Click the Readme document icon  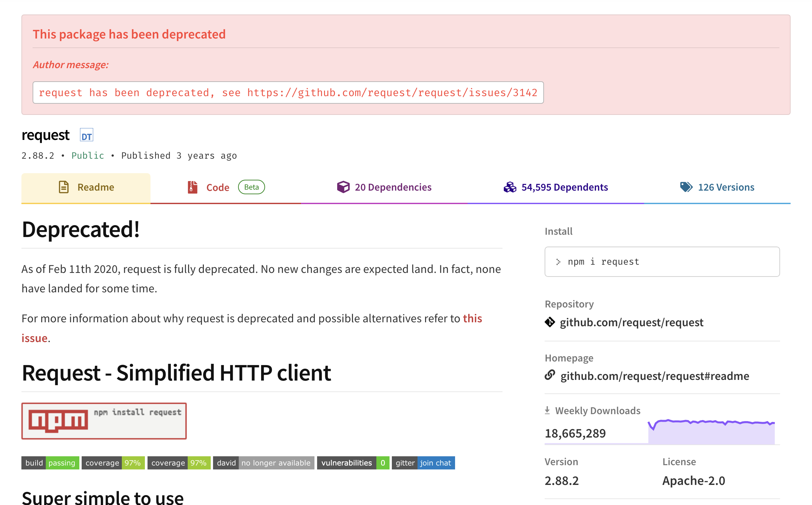click(x=64, y=187)
